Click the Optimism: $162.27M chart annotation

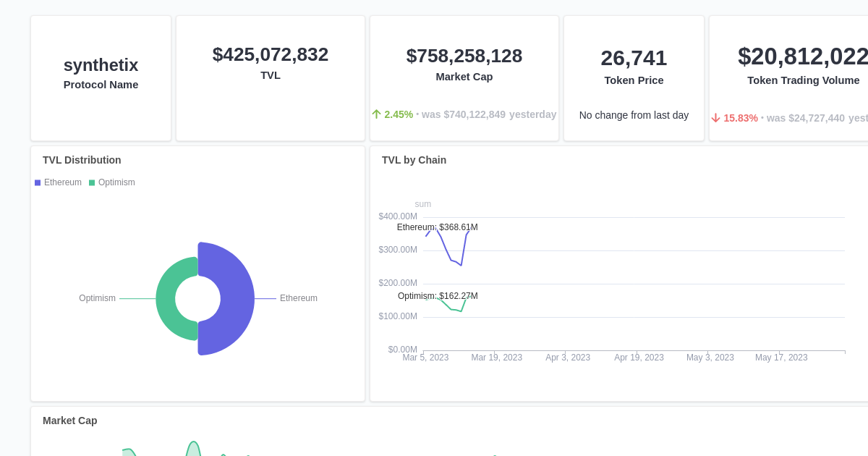tap(437, 296)
